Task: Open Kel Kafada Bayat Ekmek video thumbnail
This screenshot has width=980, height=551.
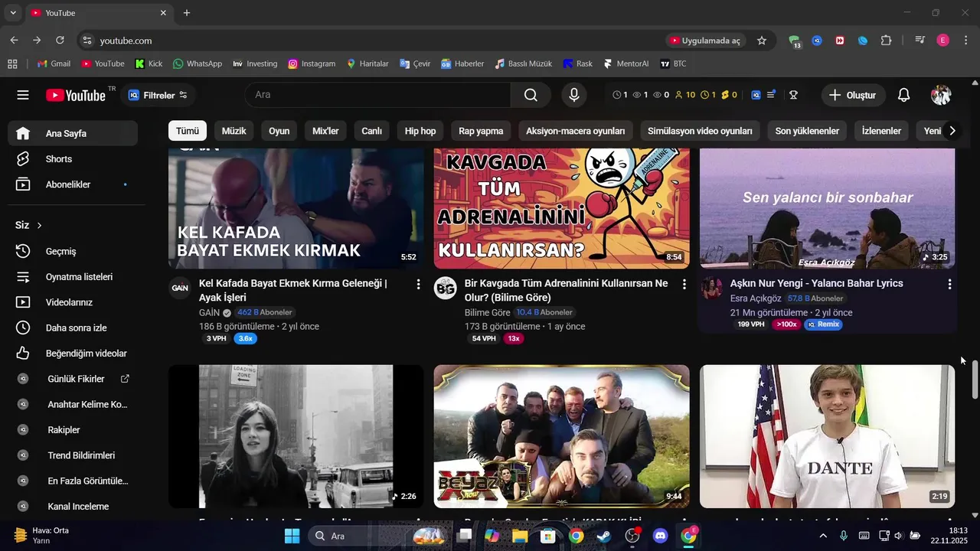Action: (x=296, y=208)
